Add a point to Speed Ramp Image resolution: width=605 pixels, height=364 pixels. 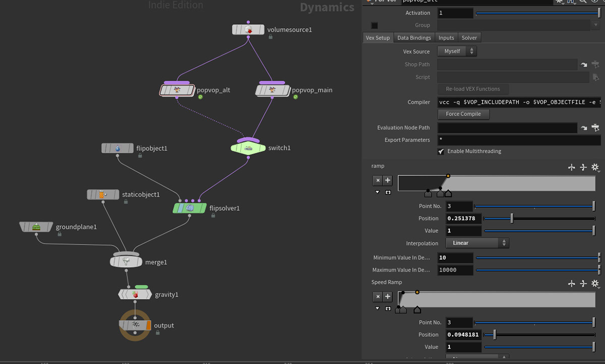tap(388, 297)
